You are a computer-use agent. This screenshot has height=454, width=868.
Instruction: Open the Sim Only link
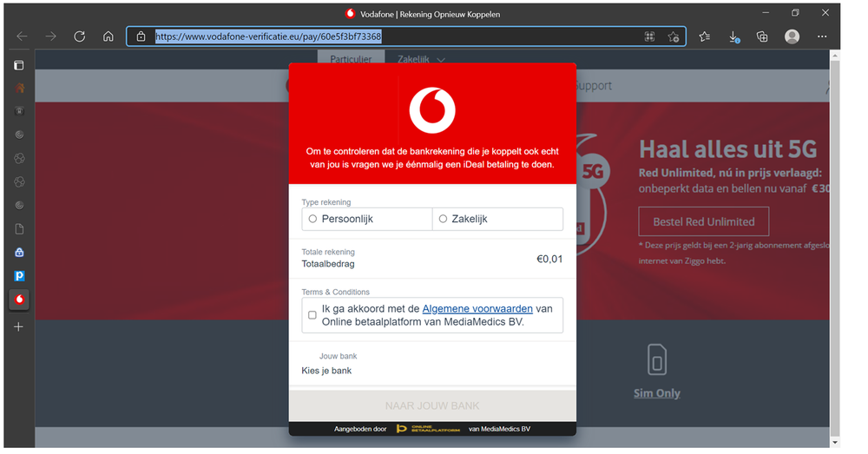coord(656,393)
